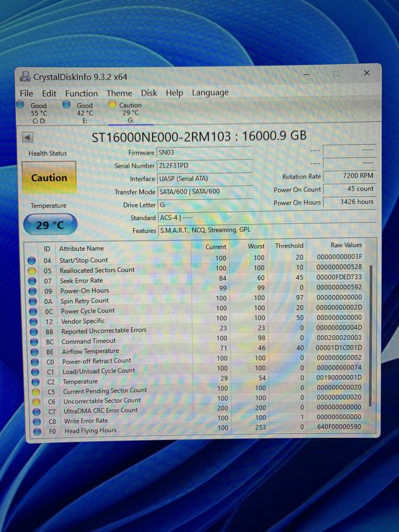
Task: Click the Attribute Name column header
Action: point(81,249)
